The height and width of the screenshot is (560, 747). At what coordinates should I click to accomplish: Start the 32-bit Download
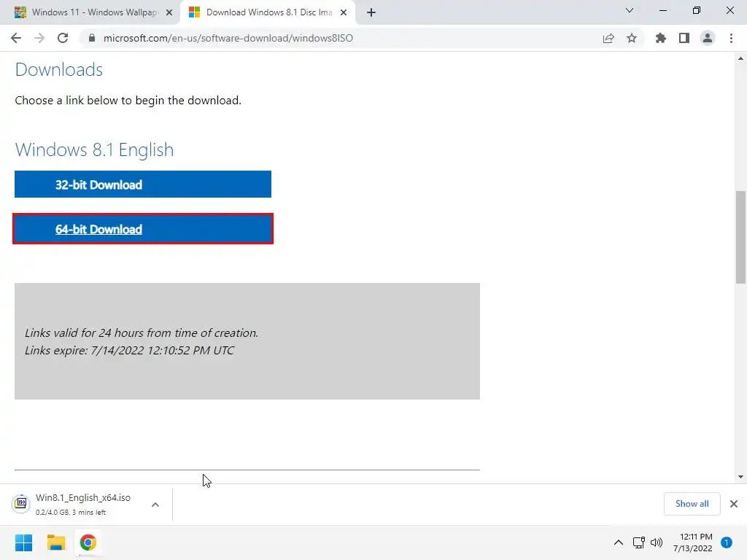143,184
